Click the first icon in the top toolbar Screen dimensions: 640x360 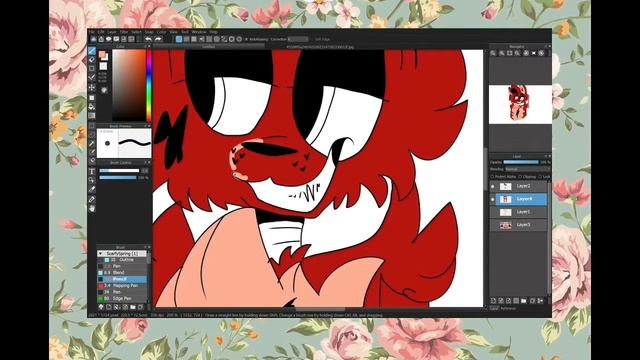93,39
